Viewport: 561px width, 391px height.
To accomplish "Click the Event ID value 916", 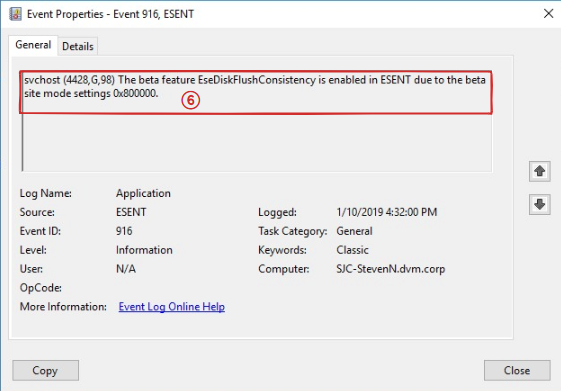I will [x=124, y=231].
